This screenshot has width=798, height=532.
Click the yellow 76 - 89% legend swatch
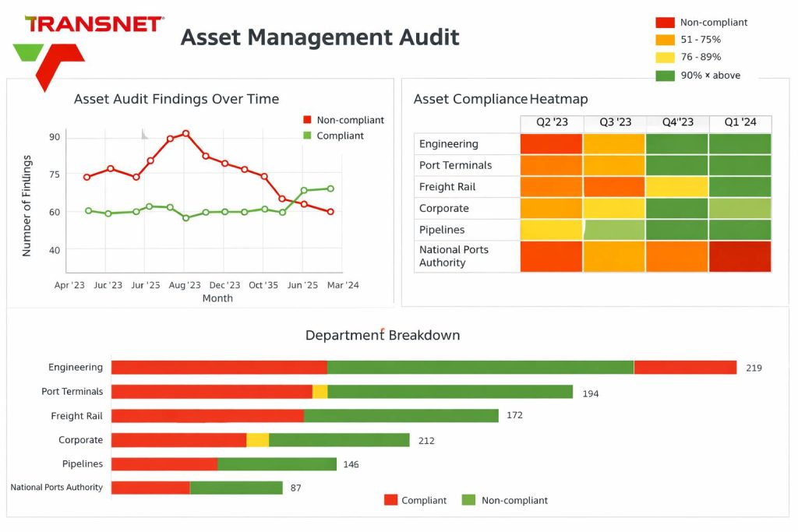click(665, 57)
